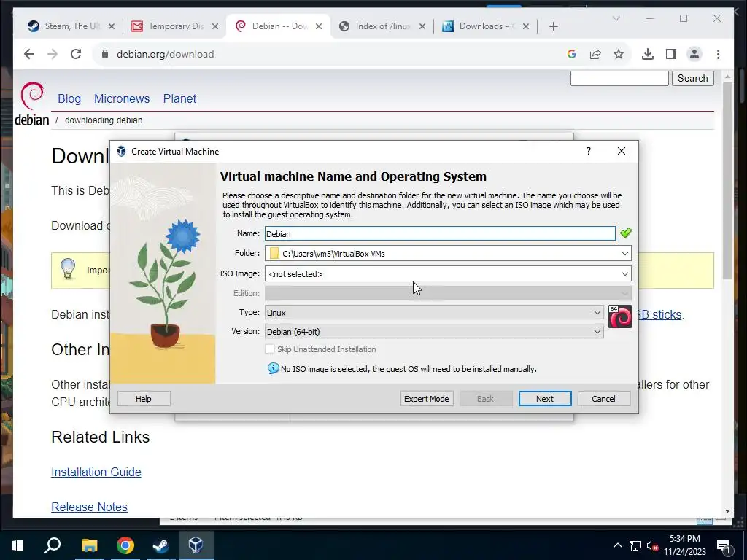Open the Release Notes link
The width and height of the screenshot is (747, 560).
click(90, 507)
